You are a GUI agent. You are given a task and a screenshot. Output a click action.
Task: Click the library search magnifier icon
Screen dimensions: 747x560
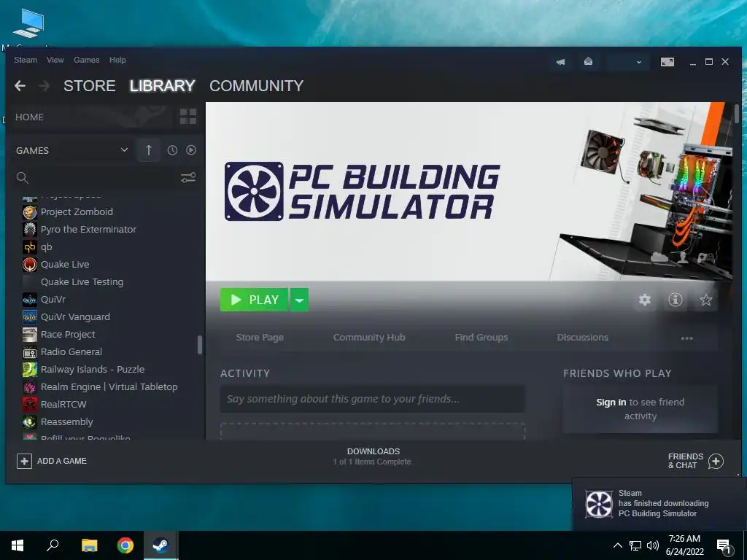pos(23,178)
